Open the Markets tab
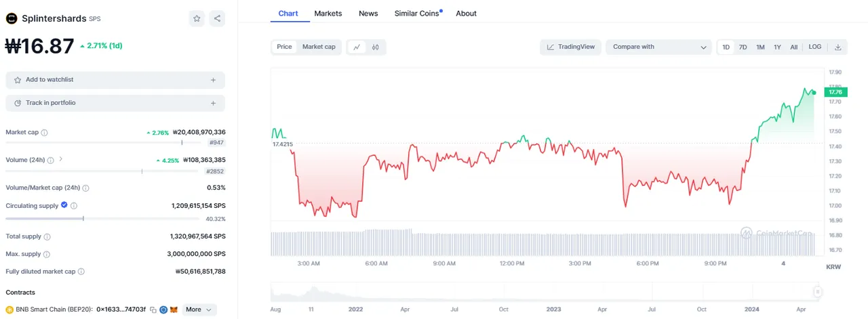 point(328,14)
